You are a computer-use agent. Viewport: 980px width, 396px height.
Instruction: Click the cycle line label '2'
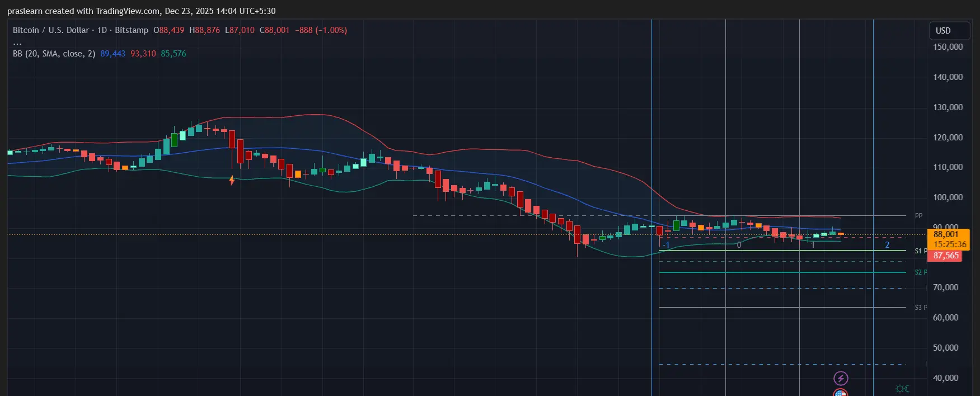coord(887,245)
